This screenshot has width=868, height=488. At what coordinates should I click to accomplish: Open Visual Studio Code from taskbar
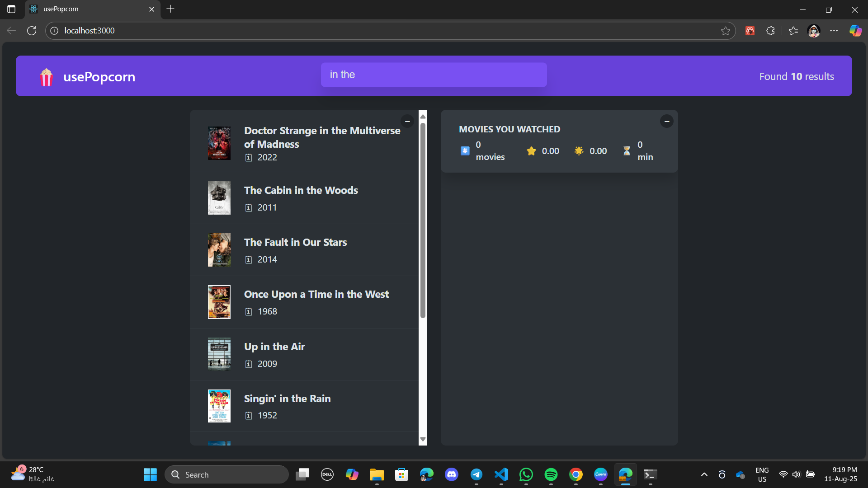click(x=501, y=474)
